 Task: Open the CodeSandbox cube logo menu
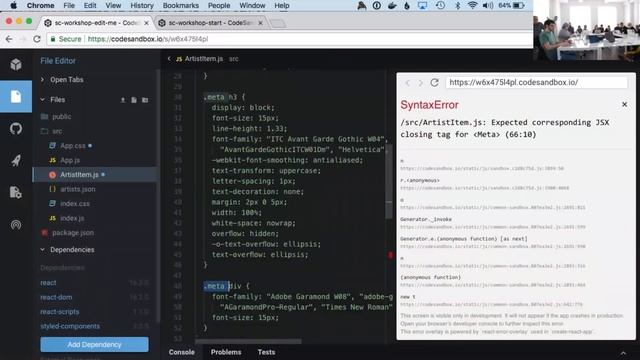16,64
